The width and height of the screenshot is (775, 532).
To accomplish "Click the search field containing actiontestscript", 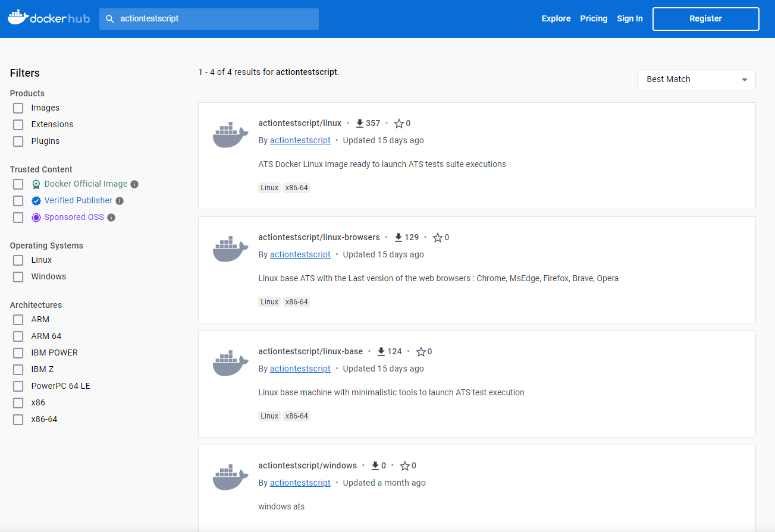I will click(x=209, y=18).
